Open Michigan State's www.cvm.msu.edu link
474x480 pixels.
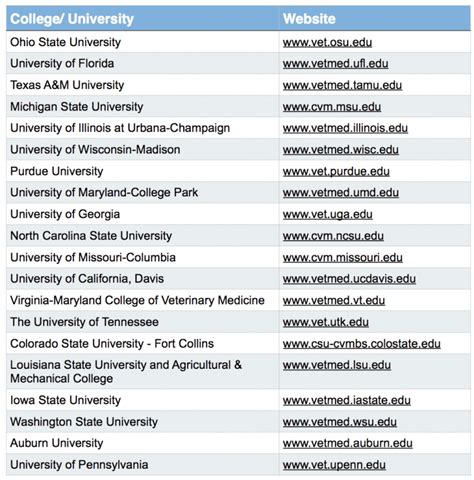[x=332, y=107]
